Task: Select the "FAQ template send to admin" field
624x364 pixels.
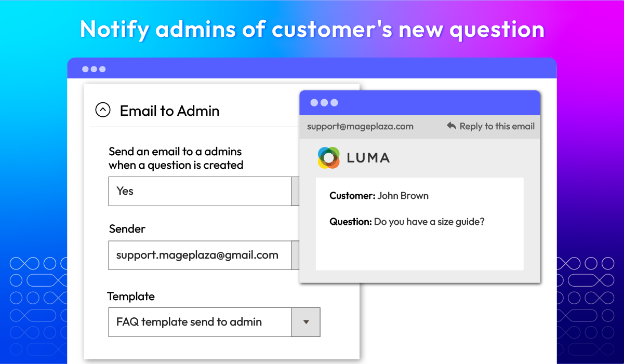Action: click(200, 322)
